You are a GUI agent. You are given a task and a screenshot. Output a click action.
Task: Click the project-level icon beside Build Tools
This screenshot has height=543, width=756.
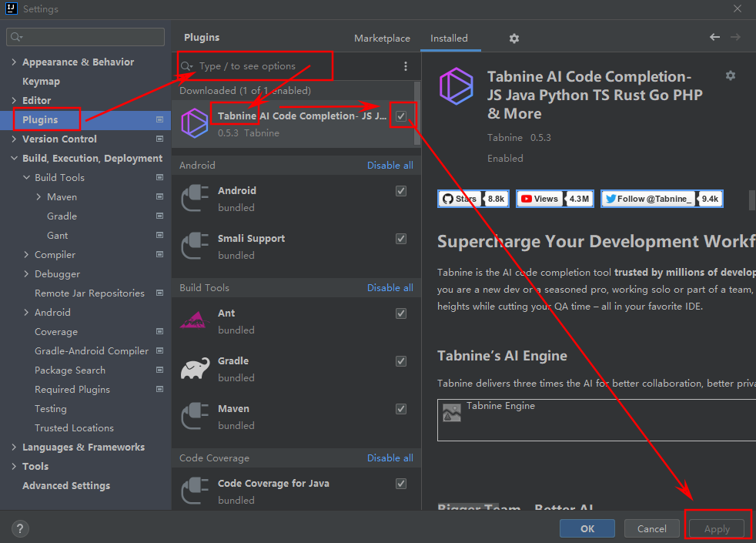pyautogui.click(x=159, y=177)
